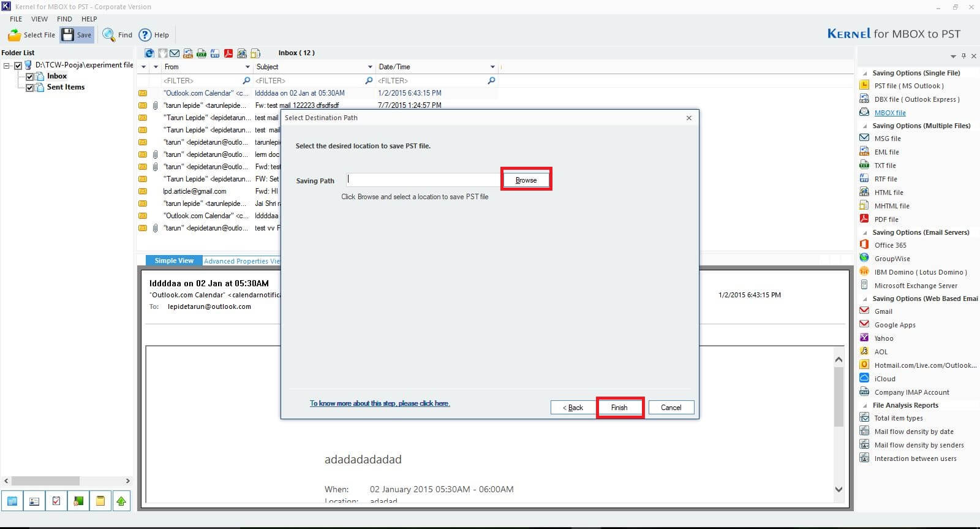This screenshot has width=980, height=529.
Task: Collapse Saving Options (Web Based Email) section
Action: (x=865, y=299)
